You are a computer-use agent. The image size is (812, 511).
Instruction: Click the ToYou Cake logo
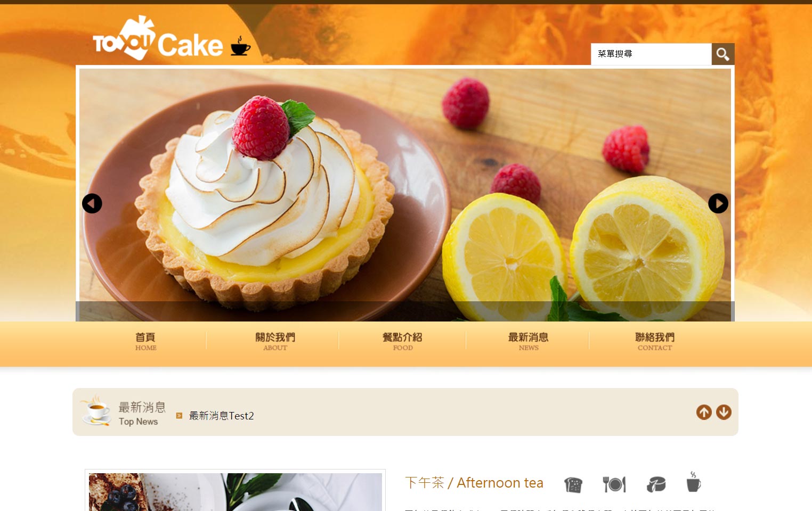click(172, 38)
